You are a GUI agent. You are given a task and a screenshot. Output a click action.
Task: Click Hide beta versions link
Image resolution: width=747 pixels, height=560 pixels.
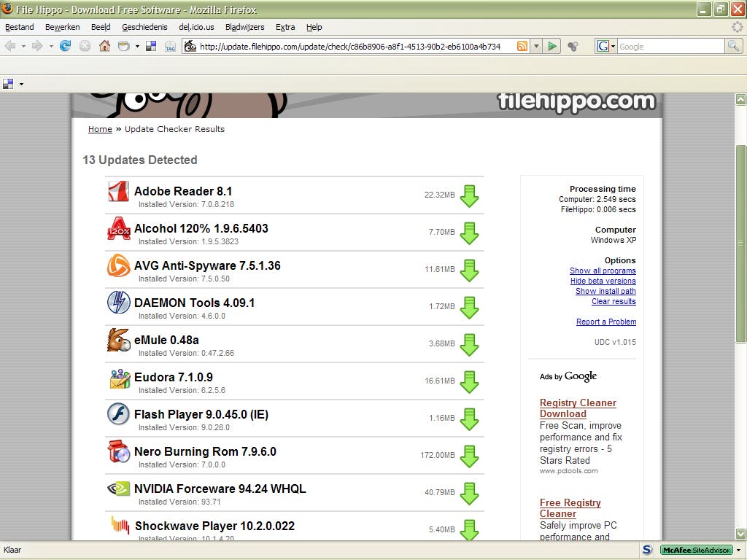(603, 281)
